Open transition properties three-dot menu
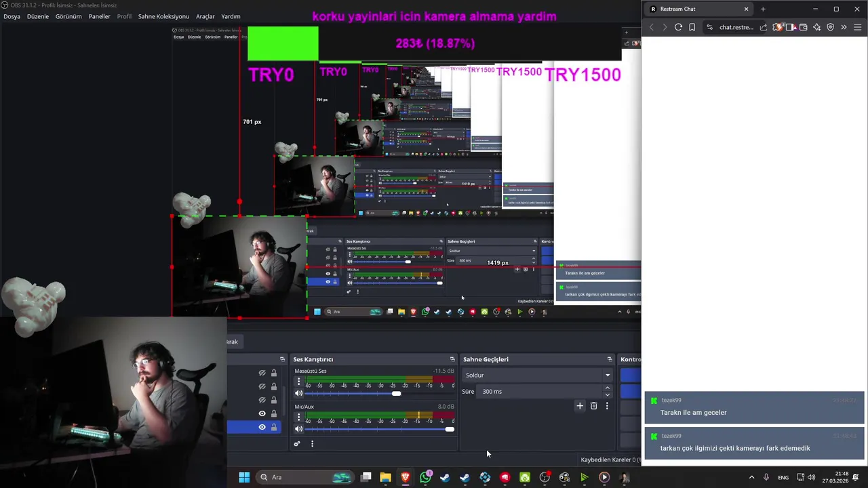Image resolution: width=868 pixels, height=488 pixels. click(607, 406)
